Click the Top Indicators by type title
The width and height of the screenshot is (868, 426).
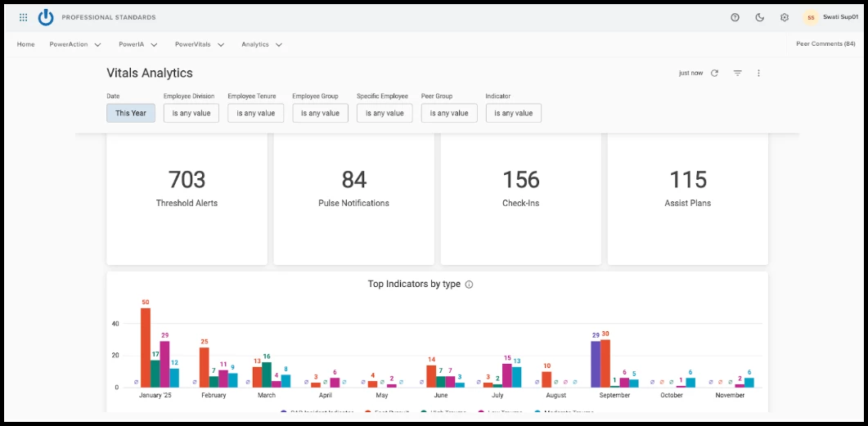(x=414, y=285)
